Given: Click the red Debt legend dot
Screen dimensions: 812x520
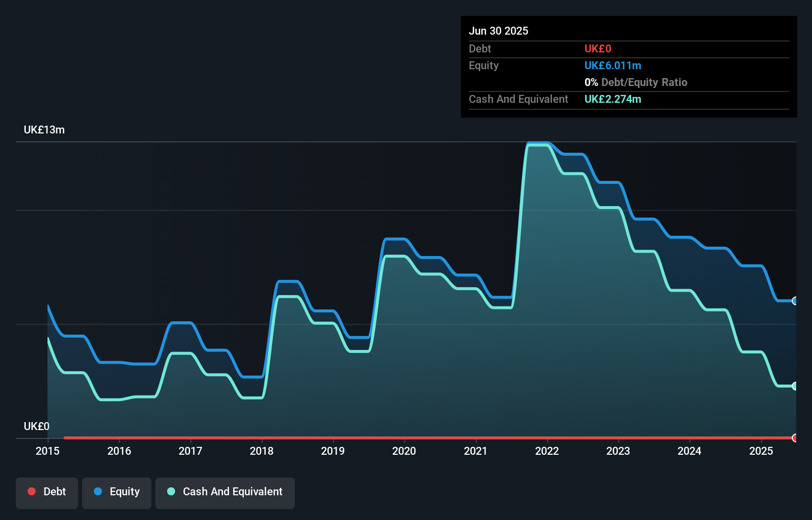Looking at the screenshot, I should pyautogui.click(x=31, y=491).
